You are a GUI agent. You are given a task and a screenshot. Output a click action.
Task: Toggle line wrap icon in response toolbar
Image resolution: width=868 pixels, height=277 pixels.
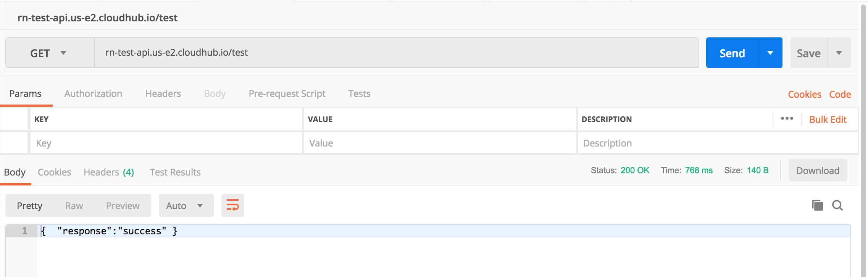tap(233, 205)
